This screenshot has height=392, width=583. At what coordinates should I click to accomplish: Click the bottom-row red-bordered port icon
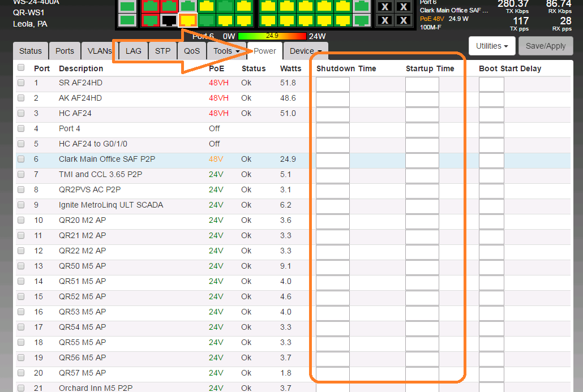point(150,20)
